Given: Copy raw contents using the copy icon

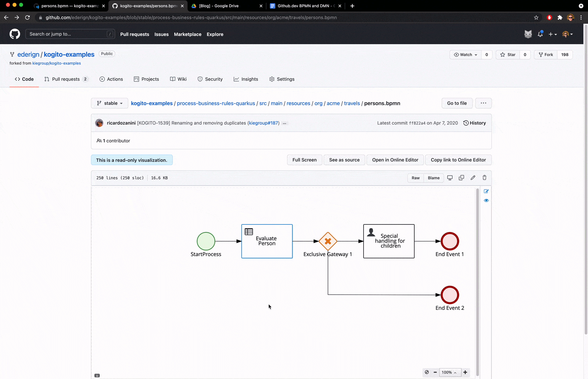Looking at the screenshot, I should (x=461, y=178).
